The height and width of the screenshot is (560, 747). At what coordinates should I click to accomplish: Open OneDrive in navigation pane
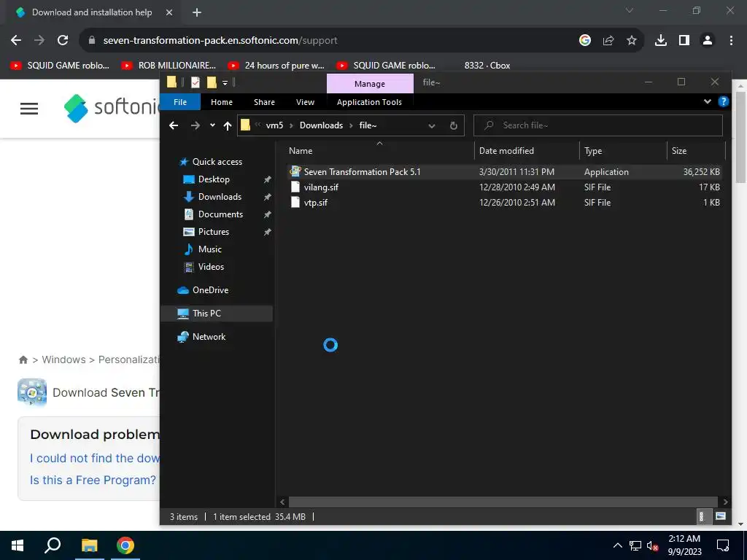[x=210, y=290]
